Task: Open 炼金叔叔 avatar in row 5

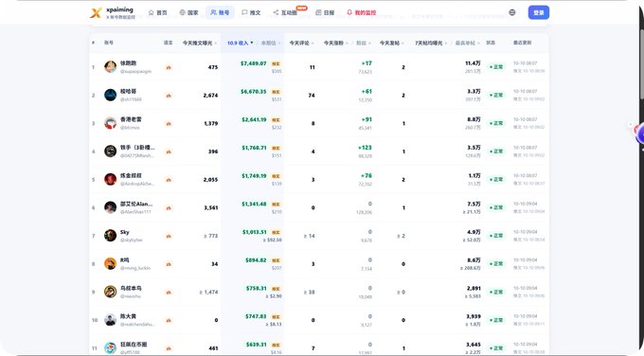Action: point(110,180)
